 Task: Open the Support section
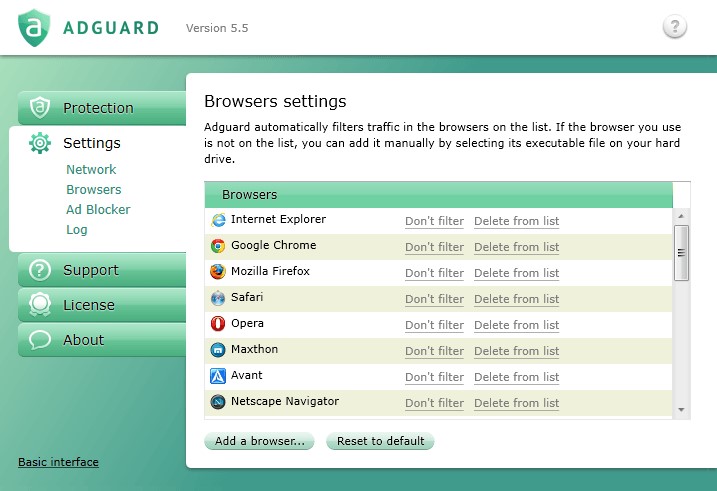(x=90, y=270)
